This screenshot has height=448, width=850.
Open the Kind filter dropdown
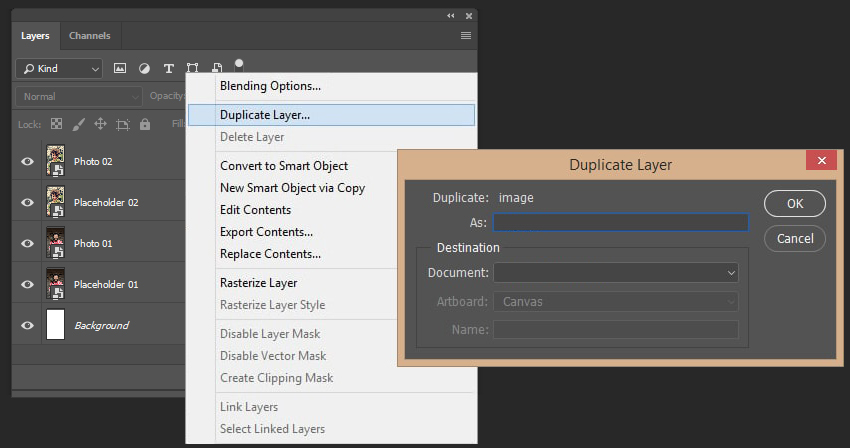point(59,69)
